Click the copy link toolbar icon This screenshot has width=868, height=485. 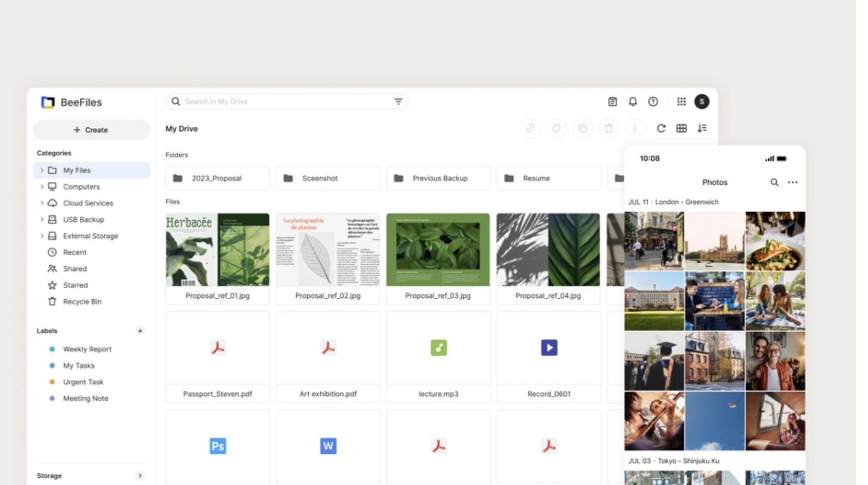pos(530,129)
